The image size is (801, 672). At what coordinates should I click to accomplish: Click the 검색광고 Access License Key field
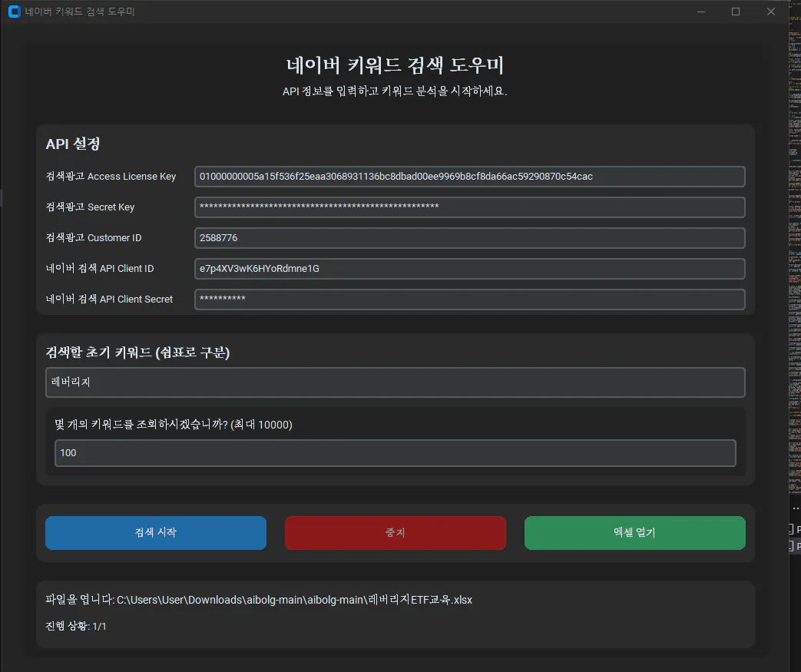click(x=470, y=176)
